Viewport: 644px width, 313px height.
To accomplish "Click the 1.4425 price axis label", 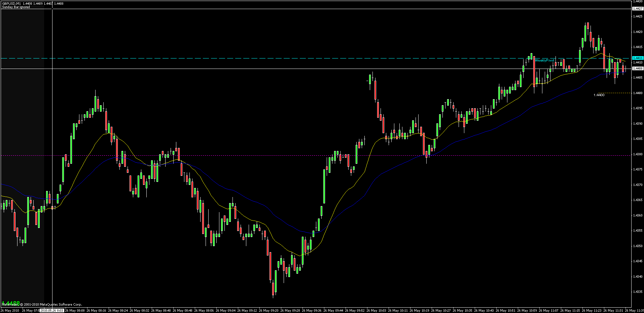I will pos(638,16).
